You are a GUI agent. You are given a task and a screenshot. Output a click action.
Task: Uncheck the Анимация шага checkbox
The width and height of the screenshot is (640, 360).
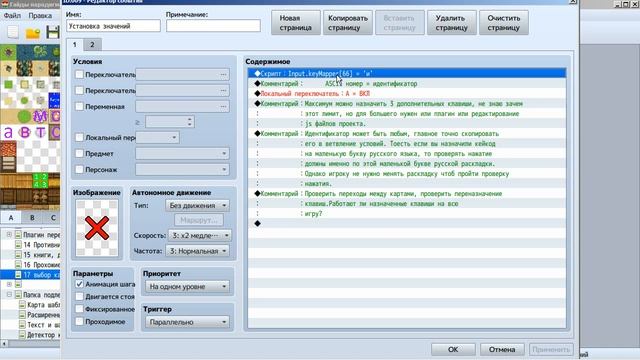click(79, 284)
